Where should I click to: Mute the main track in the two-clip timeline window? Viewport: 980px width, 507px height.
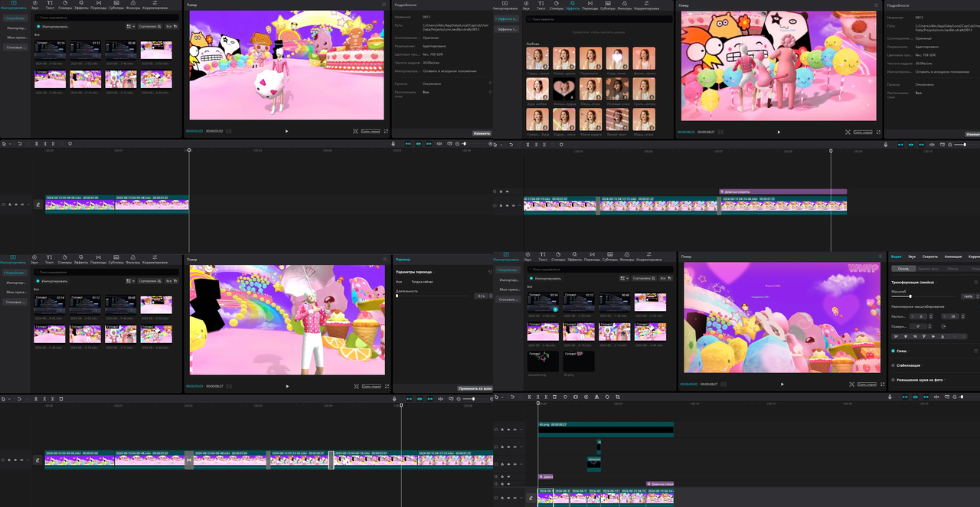(x=22, y=204)
